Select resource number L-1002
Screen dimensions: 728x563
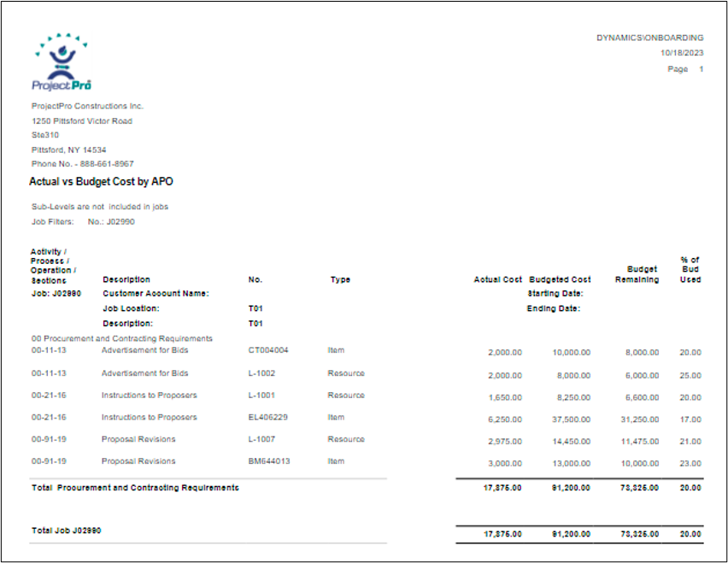coord(261,373)
